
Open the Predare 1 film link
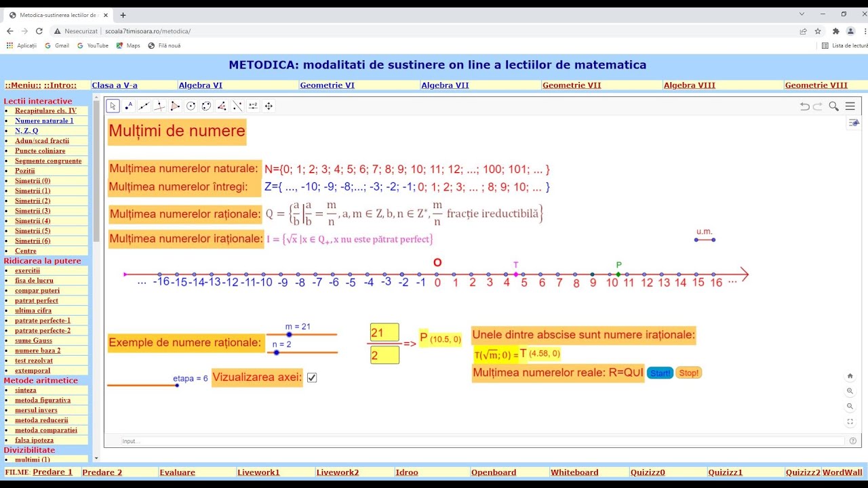pyautogui.click(x=52, y=472)
